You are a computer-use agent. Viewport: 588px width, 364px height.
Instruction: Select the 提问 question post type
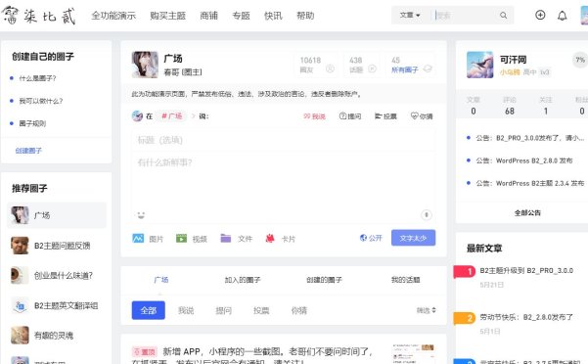[x=350, y=116]
